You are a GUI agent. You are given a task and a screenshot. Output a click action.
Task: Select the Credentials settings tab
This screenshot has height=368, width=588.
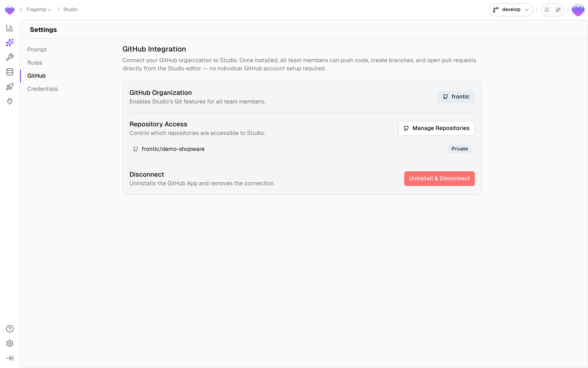point(42,89)
